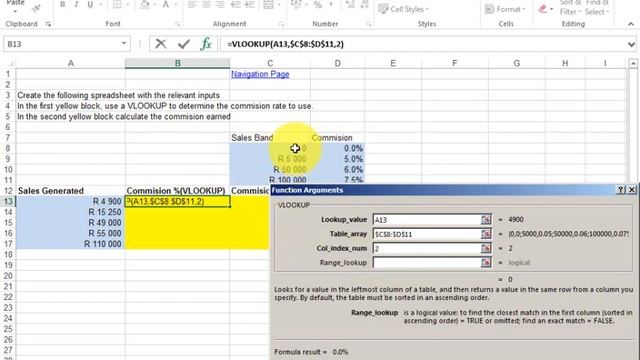This screenshot has height=360, width=640.
Task: Expand the formula bar
Action: tap(631, 44)
